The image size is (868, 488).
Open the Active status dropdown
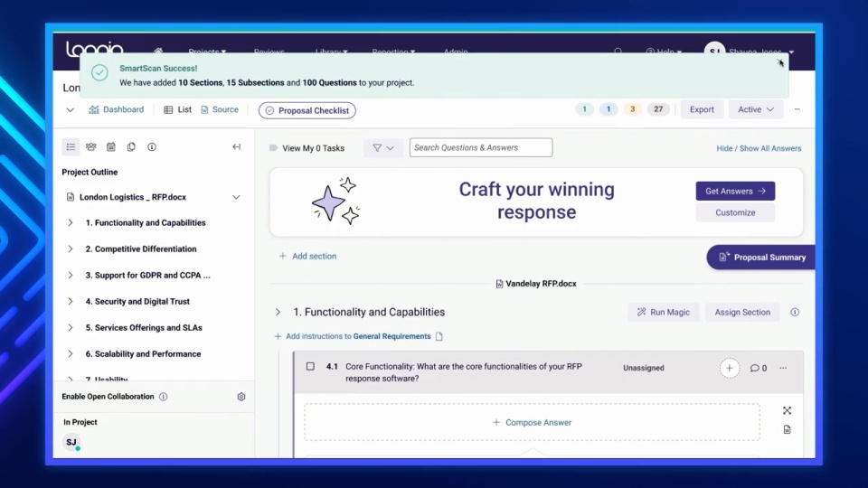[x=756, y=109]
